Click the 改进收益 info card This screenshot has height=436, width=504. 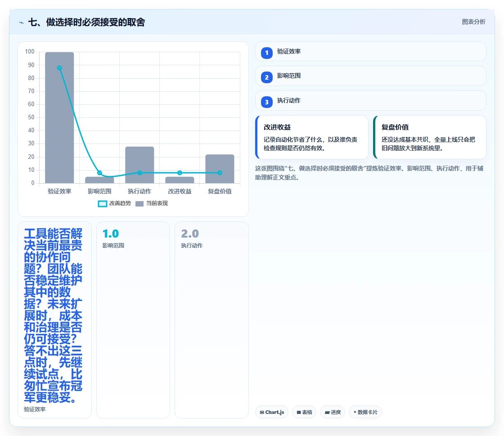point(312,137)
